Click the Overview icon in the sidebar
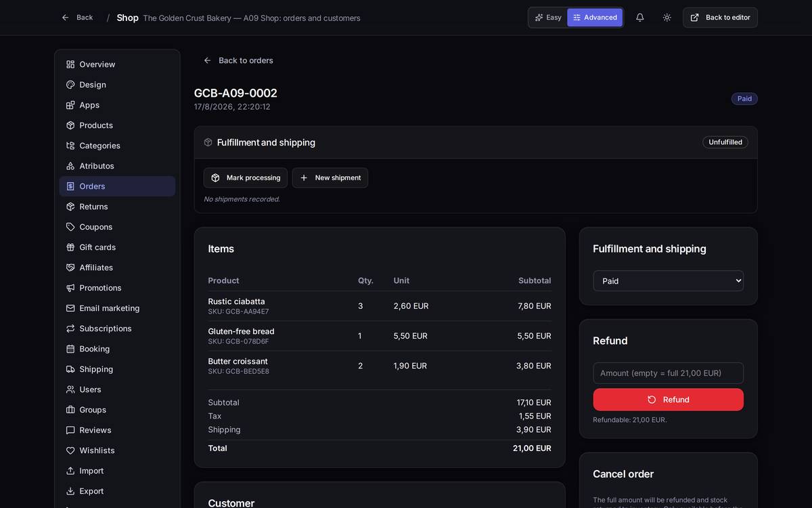 point(70,64)
